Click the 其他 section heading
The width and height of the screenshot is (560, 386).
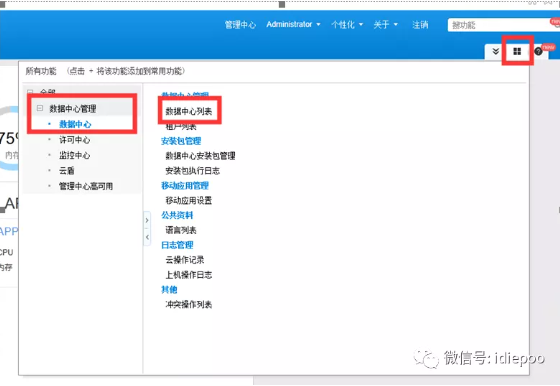pos(169,289)
